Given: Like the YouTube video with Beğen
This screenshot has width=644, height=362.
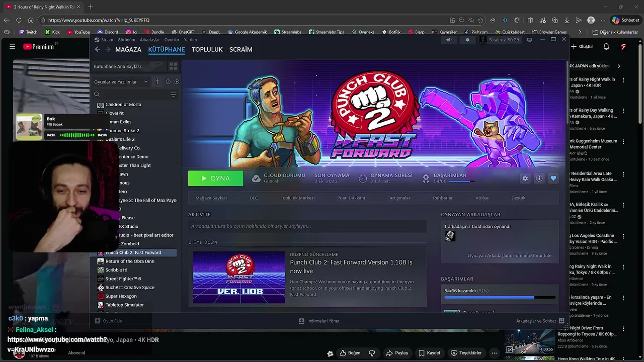Looking at the screenshot, I should coord(350,353).
